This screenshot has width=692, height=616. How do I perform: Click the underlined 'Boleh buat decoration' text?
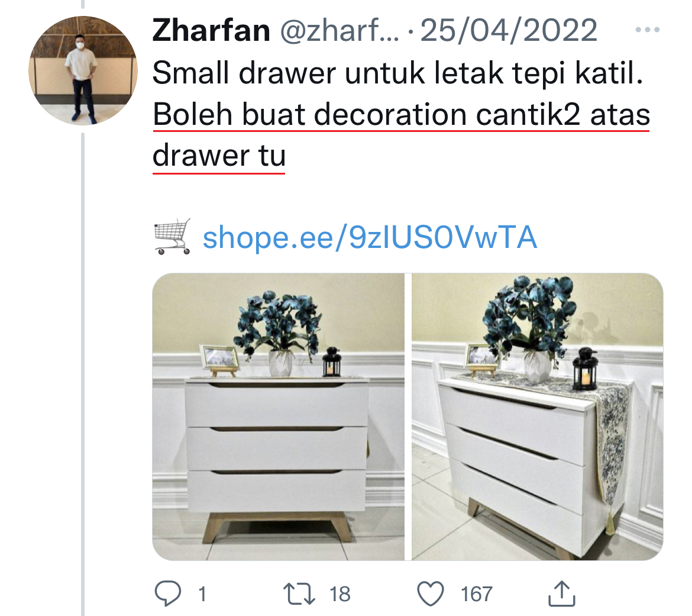click(310, 115)
